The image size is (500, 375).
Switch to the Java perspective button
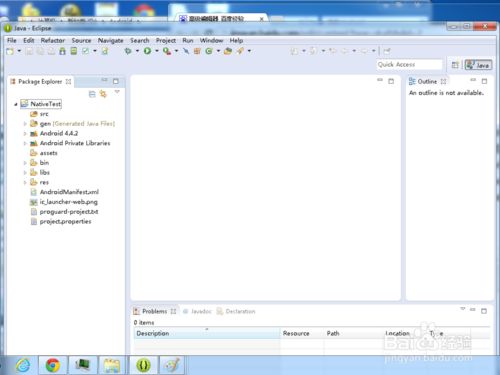(x=478, y=65)
